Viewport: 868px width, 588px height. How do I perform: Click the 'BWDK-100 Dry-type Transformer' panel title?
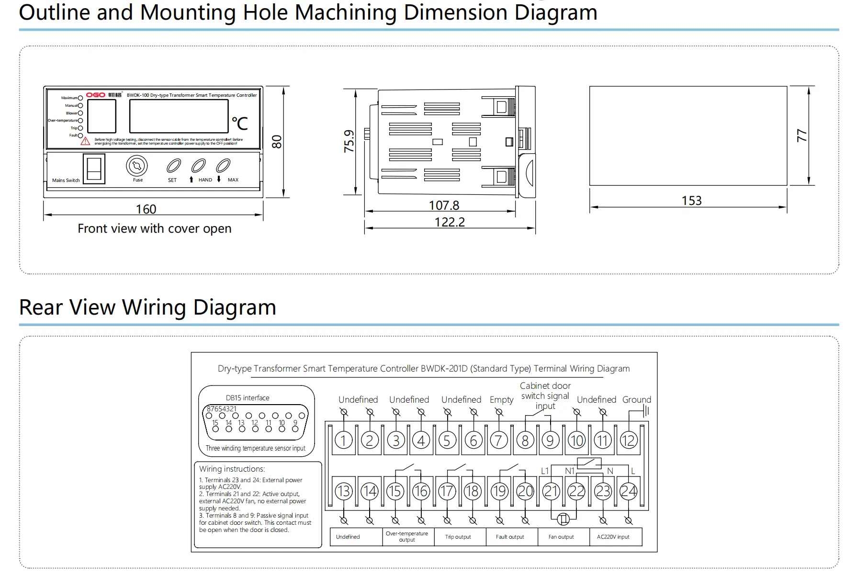(192, 95)
